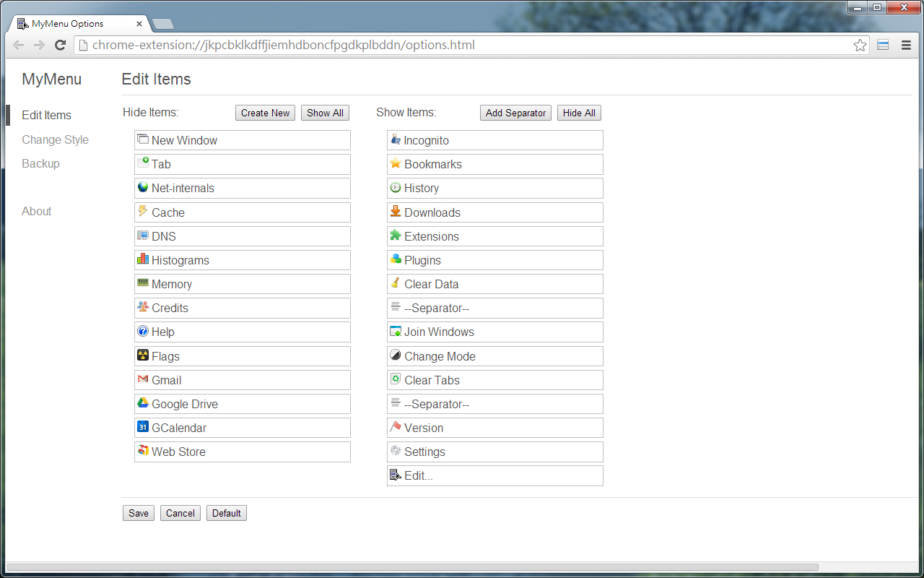
Task: Click the Cache lightning icon
Action: click(143, 211)
